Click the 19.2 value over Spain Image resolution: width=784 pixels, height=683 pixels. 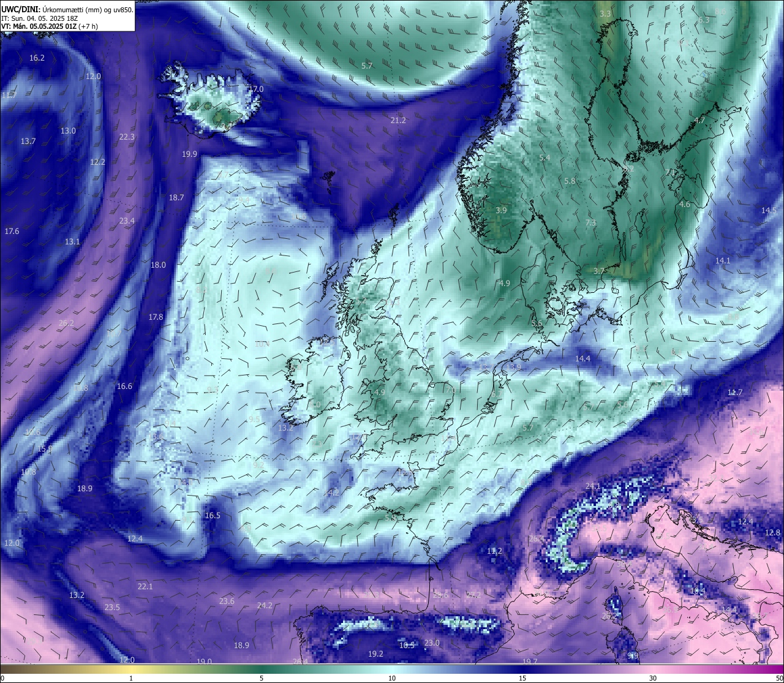click(375, 654)
